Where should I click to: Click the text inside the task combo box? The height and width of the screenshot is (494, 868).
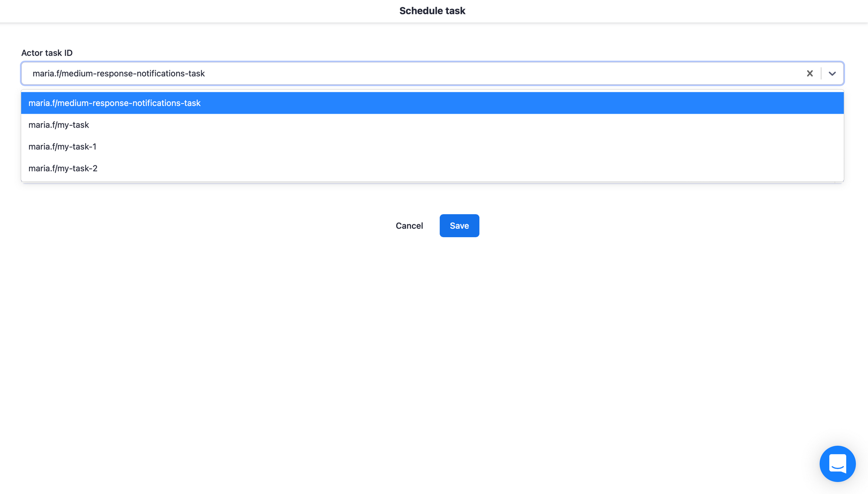(118, 73)
